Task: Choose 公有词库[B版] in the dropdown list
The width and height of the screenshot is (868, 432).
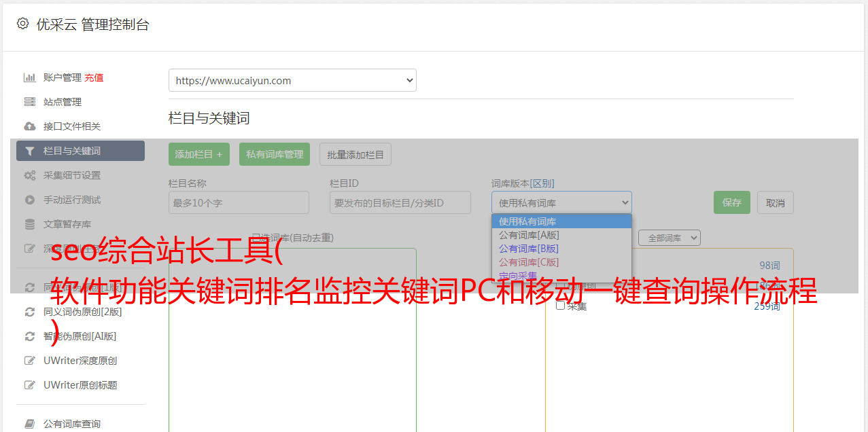Action: click(561, 249)
